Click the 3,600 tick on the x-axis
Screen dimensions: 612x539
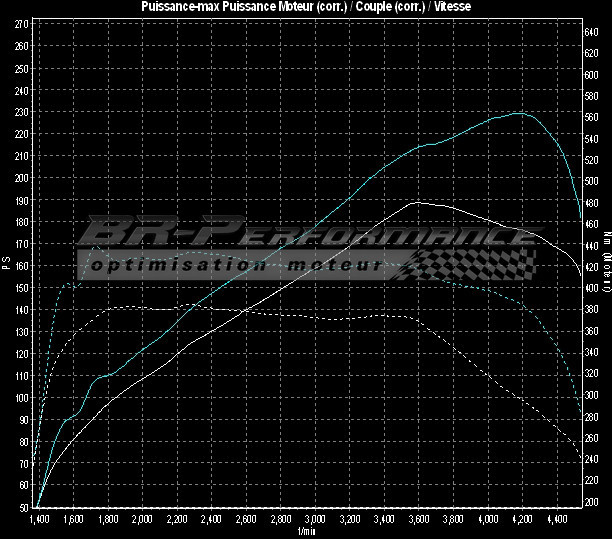pos(417,521)
